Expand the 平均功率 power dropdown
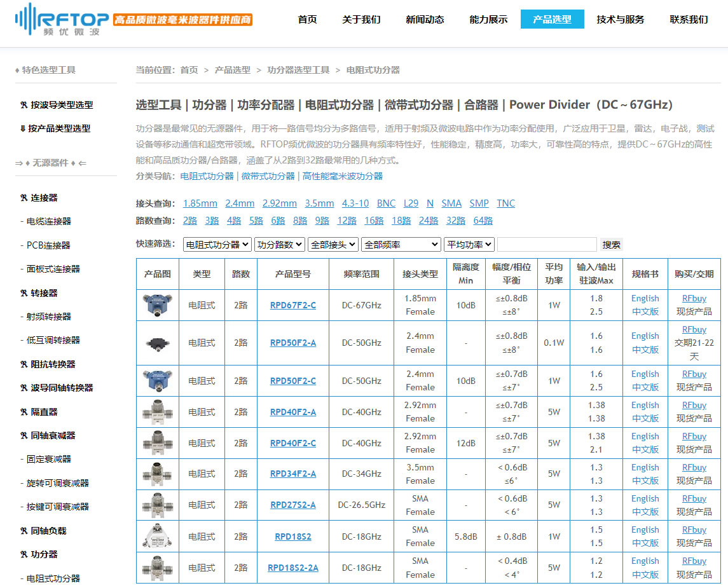Image resolution: width=728 pixels, height=588 pixels. (x=469, y=245)
